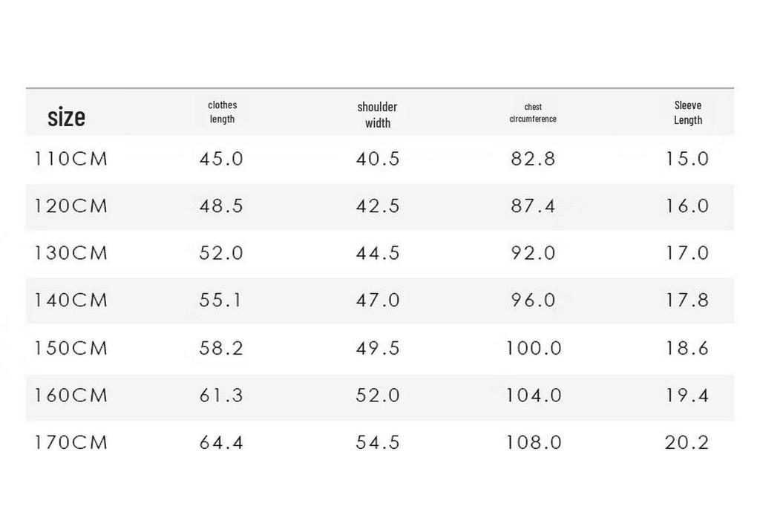Select shoulder width value 54.5

[378, 442]
